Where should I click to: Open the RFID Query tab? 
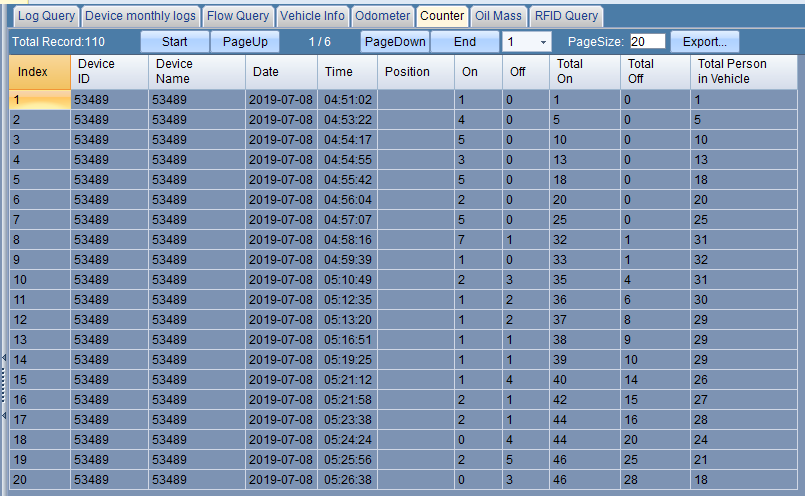click(x=565, y=16)
